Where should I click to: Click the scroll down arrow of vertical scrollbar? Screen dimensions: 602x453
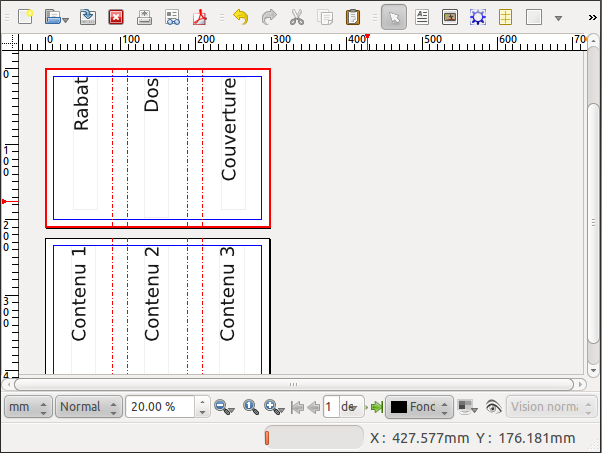(593, 370)
